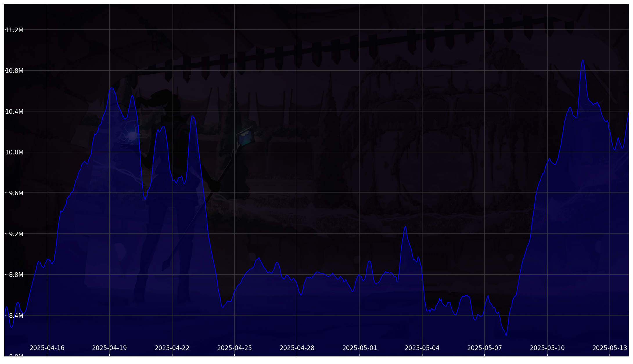Click the 9.6M y-axis label
Screen dimensions: 633x364
tap(16, 193)
